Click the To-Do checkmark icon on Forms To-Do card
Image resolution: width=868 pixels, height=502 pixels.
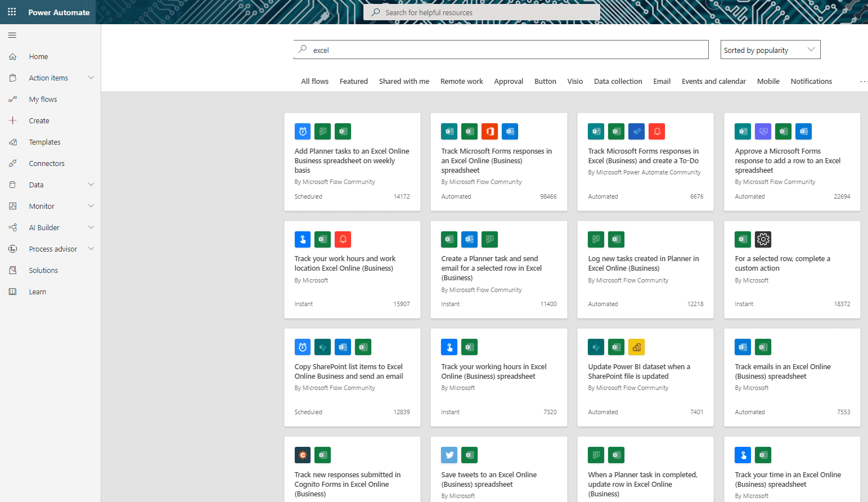[x=637, y=132]
